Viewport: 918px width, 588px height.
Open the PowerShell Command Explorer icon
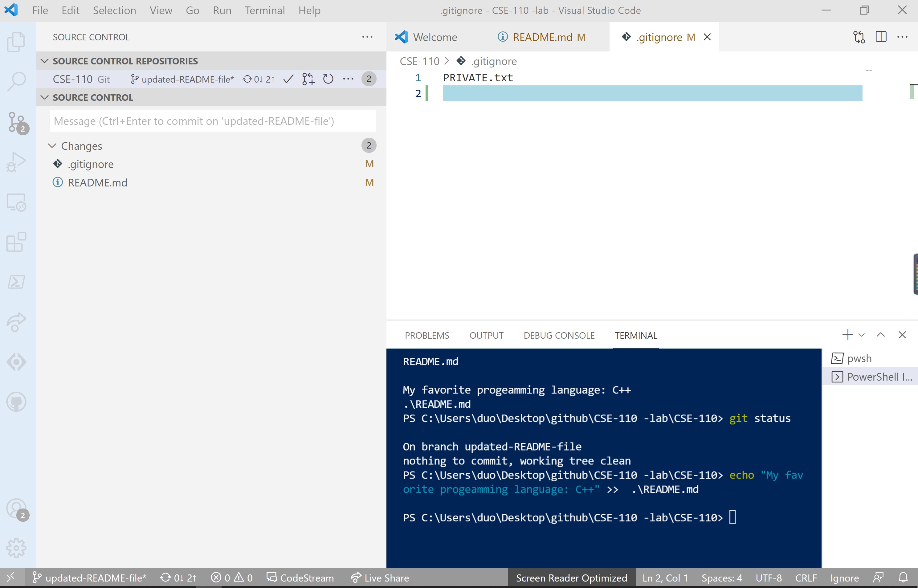[x=16, y=282]
